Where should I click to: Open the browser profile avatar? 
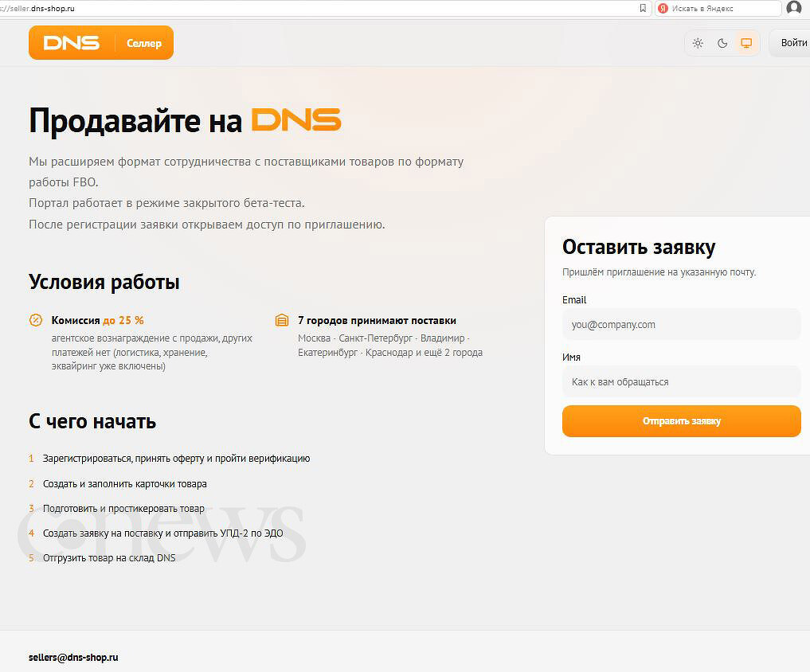tap(794, 8)
